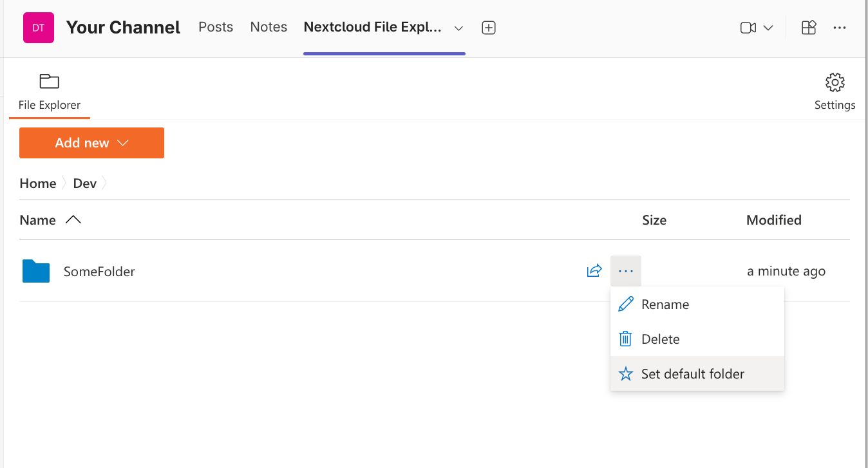Image resolution: width=868 pixels, height=468 pixels.
Task: Click the share icon for SomeFolder
Action: click(x=594, y=271)
